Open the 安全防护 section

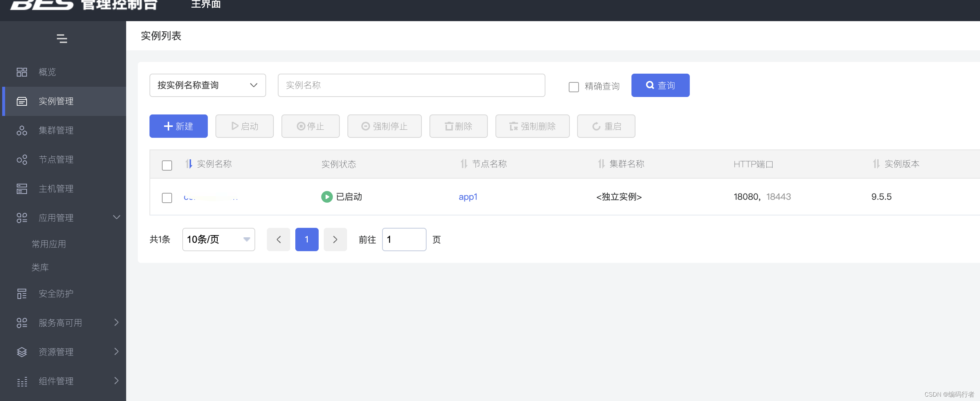55,293
